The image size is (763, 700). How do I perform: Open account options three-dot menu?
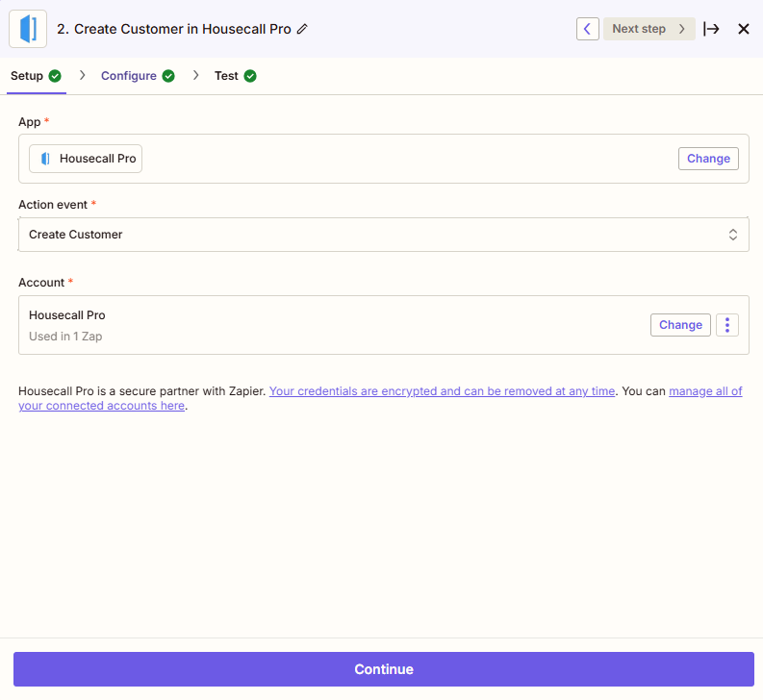click(x=727, y=325)
